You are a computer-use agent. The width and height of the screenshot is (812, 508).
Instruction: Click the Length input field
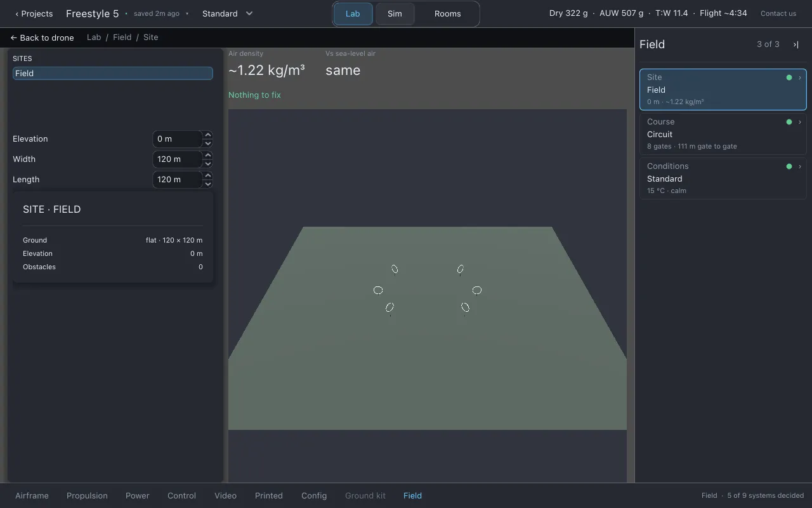pyautogui.click(x=178, y=180)
